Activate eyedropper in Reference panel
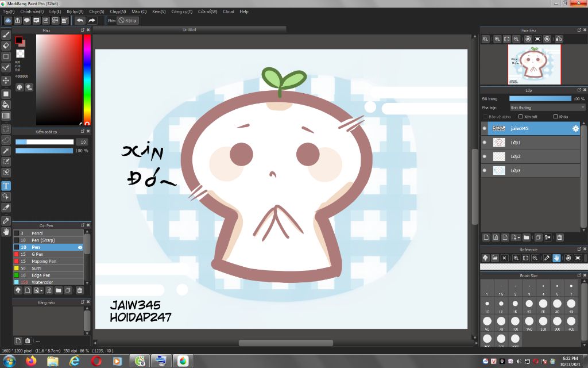The width and height of the screenshot is (588, 368). [547, 258]
